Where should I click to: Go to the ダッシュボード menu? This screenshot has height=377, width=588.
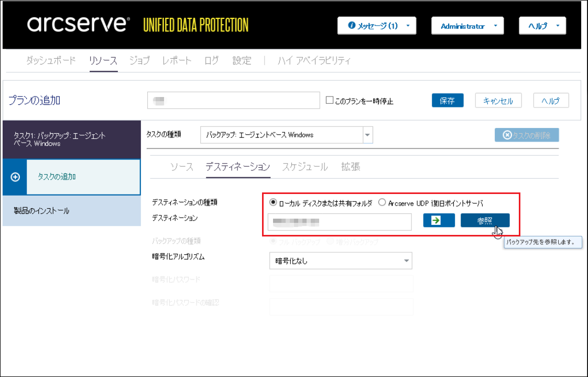point(51,60)
